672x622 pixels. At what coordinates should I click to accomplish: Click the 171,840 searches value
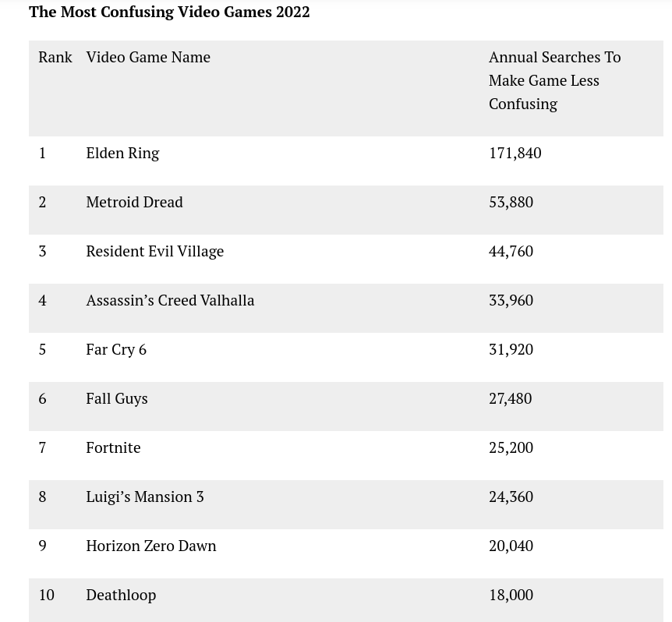click(515, 154)
